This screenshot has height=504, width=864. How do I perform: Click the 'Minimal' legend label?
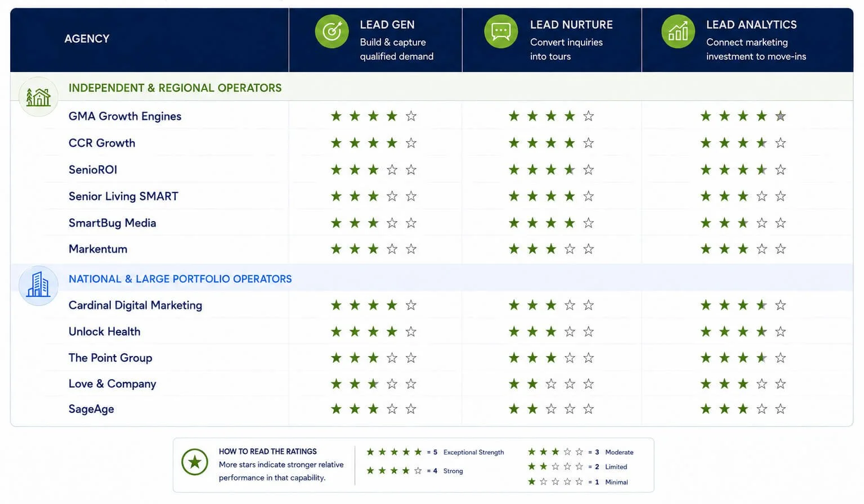coord(616,482)
